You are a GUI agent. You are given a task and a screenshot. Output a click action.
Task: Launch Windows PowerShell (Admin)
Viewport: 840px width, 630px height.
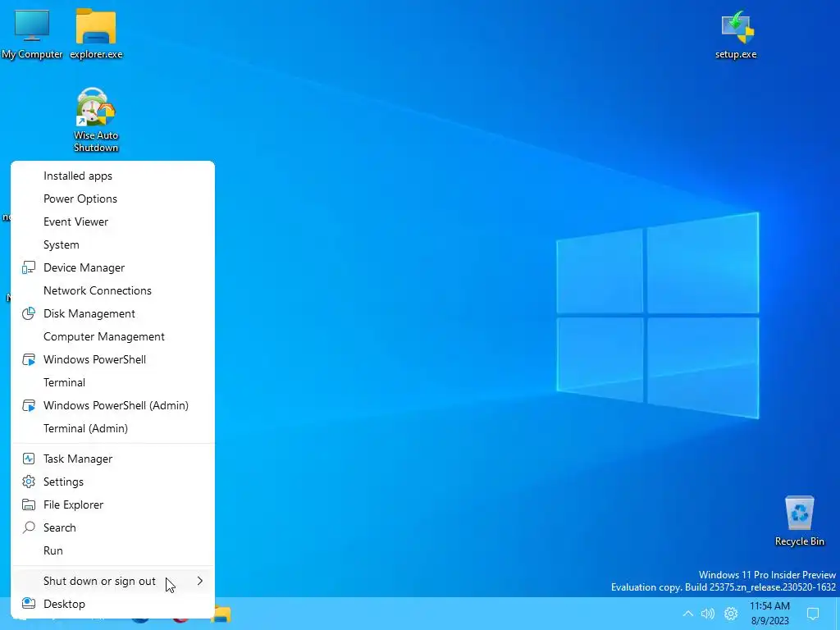(x=112, y=405)
